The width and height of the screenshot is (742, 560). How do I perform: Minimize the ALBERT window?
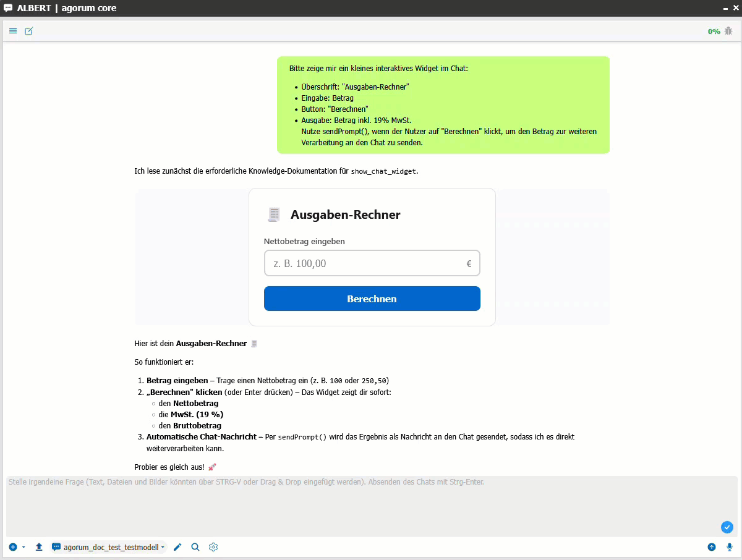click(726, 8)
